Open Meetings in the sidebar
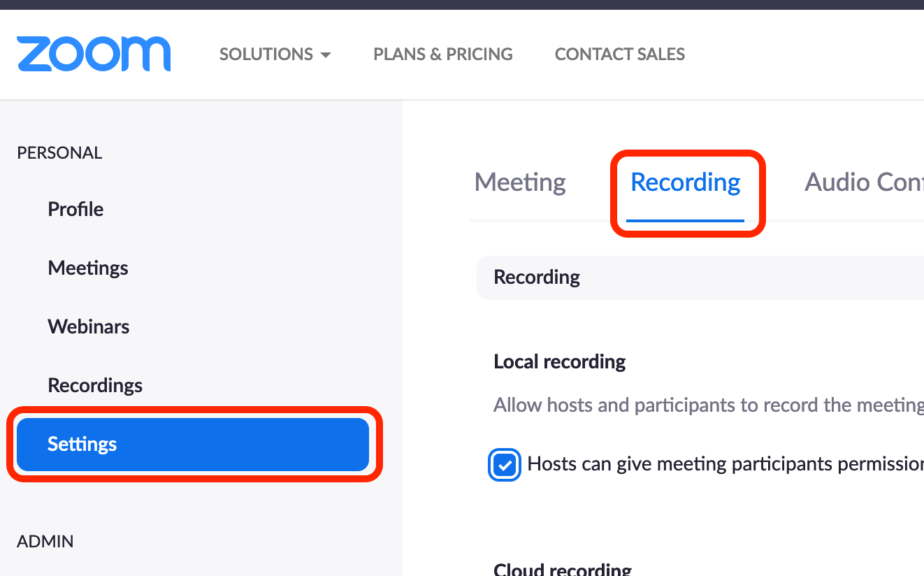Viewport: 924px width, 576px height. [88, 268]
